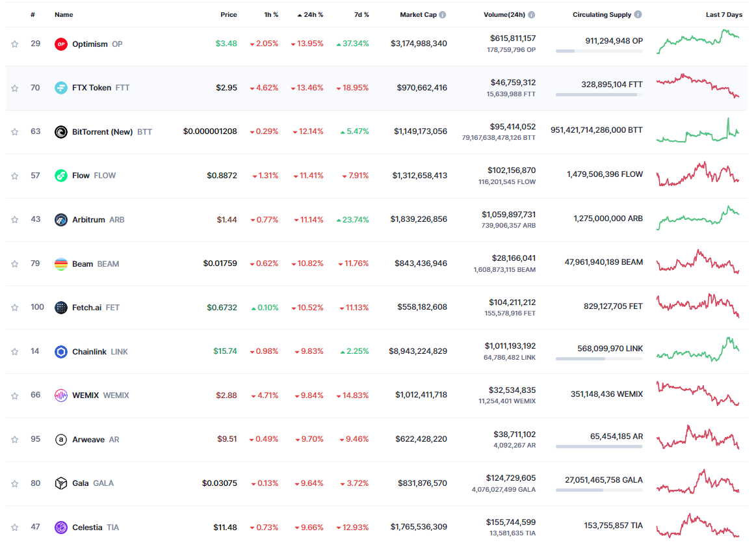The height and width of the screenshot is (549, 756).
Task: Sort by Volume(24h) column header
Action: tap(504, 14)
